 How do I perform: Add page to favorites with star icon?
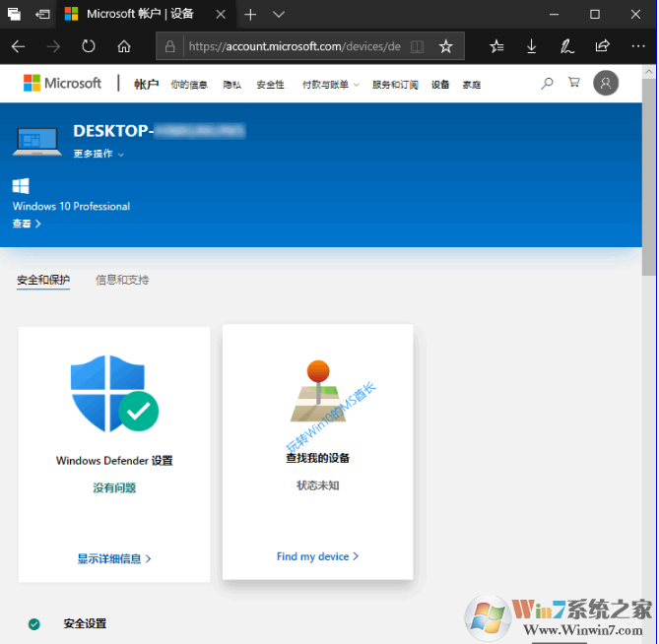[x=445, y=46]
